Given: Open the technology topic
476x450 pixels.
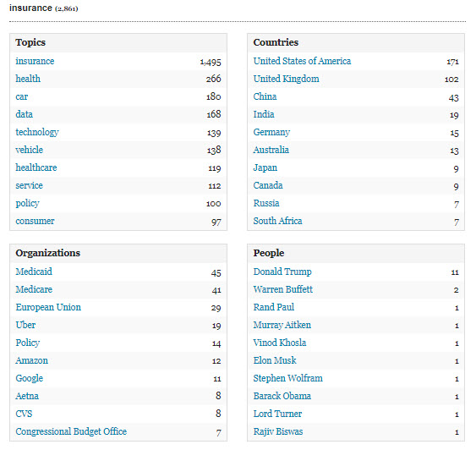Looking at the screenshot, I should pos(37,133).
